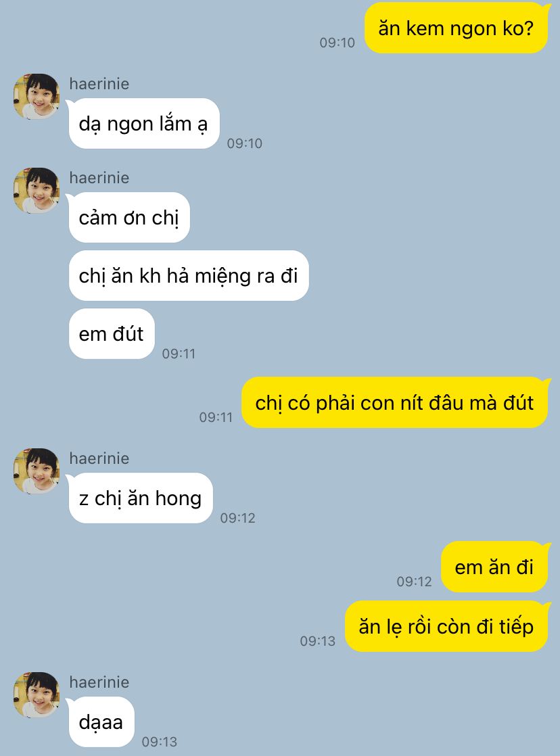Select the 'dạ ngon lắm ạ' message bubble

(144, 124)
